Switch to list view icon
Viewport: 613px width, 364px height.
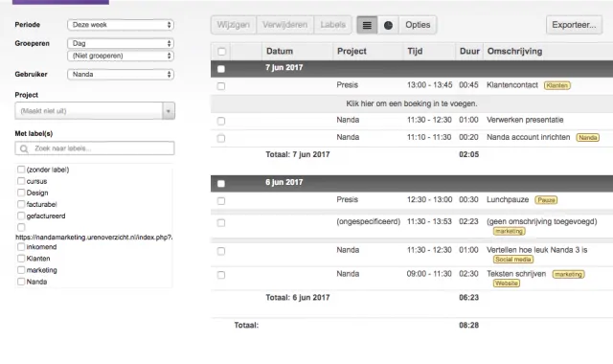click(367, 25)
